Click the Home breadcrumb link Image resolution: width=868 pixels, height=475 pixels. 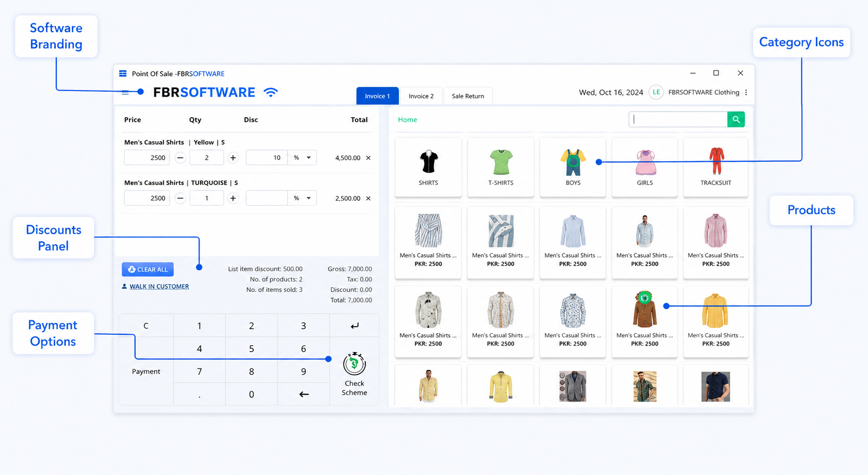[x=408, y=120]
